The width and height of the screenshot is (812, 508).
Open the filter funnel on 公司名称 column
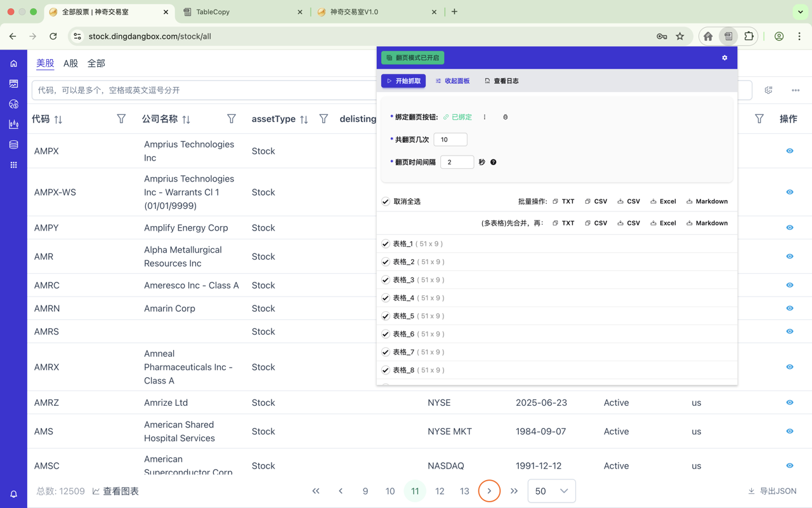pyautogui.click(x=232, y=118)
